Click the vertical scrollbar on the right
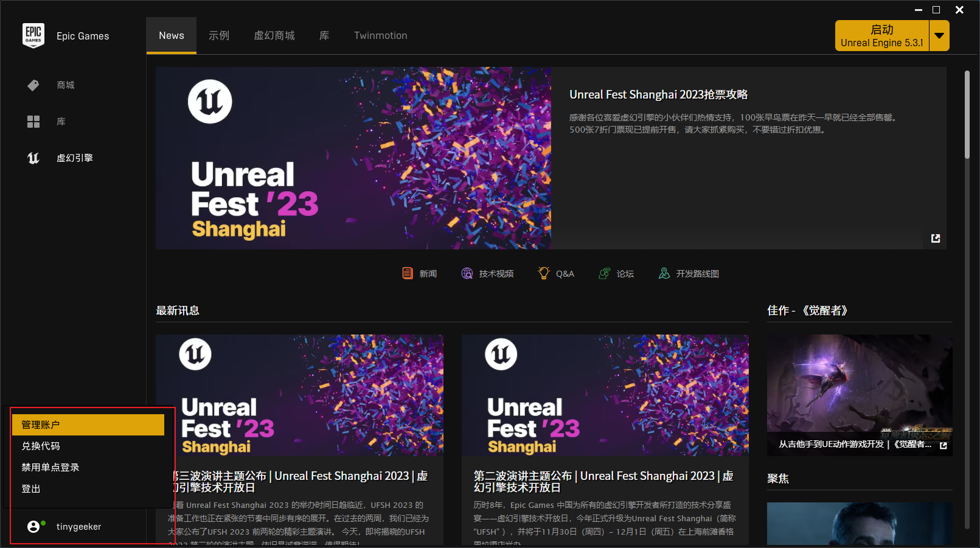 (x=967, y=116)
